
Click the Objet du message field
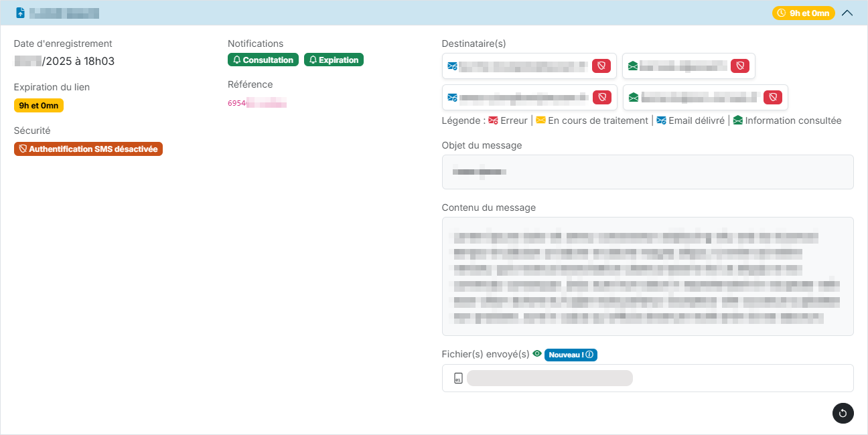(x=647, y=172)
